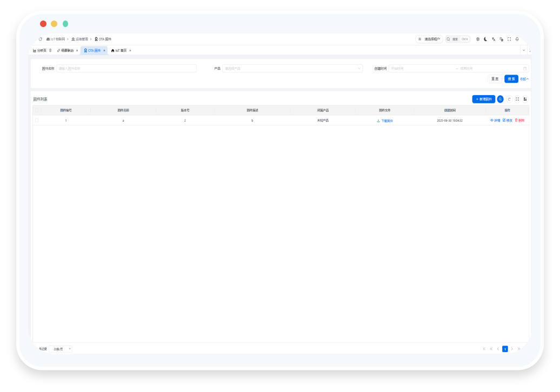Toggle the select-all checkbox in table header
The image size is (560, 392).
37,110
